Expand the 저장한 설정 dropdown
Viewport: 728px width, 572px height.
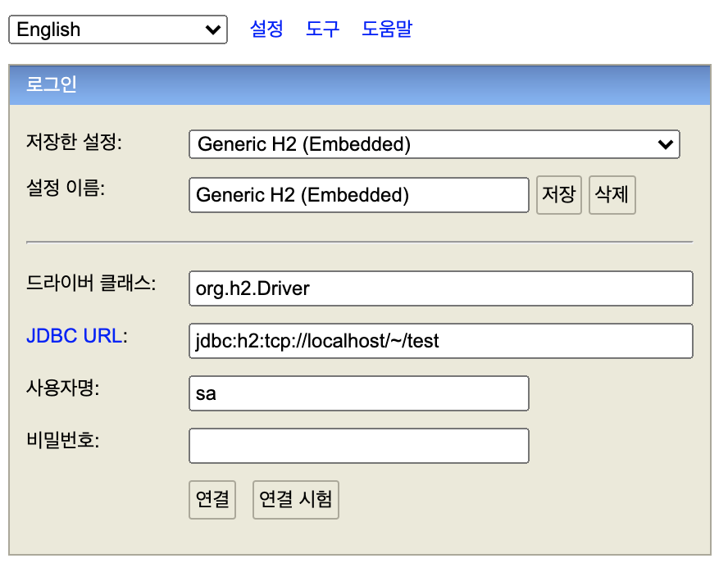click(x=435, y=144)
